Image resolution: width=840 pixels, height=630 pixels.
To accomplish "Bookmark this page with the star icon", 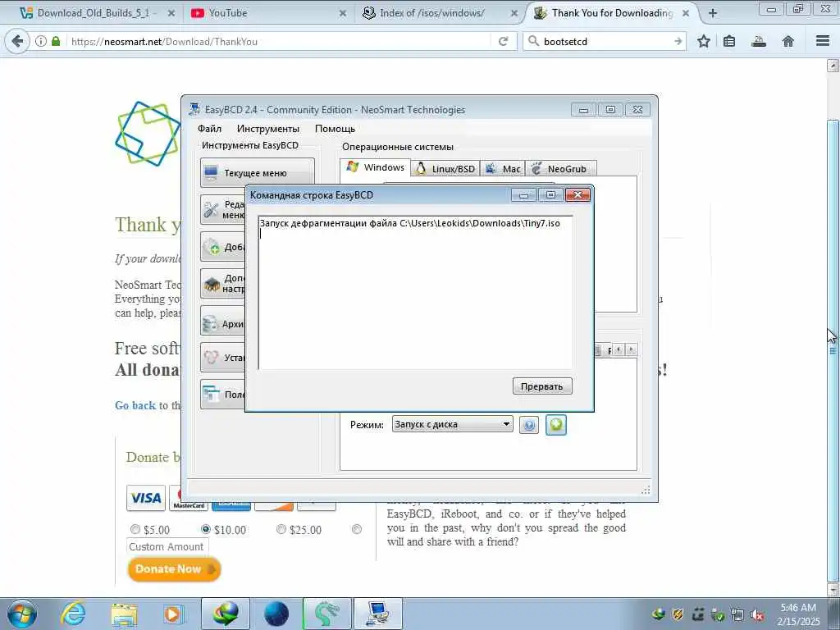I will tap(703, 41).
